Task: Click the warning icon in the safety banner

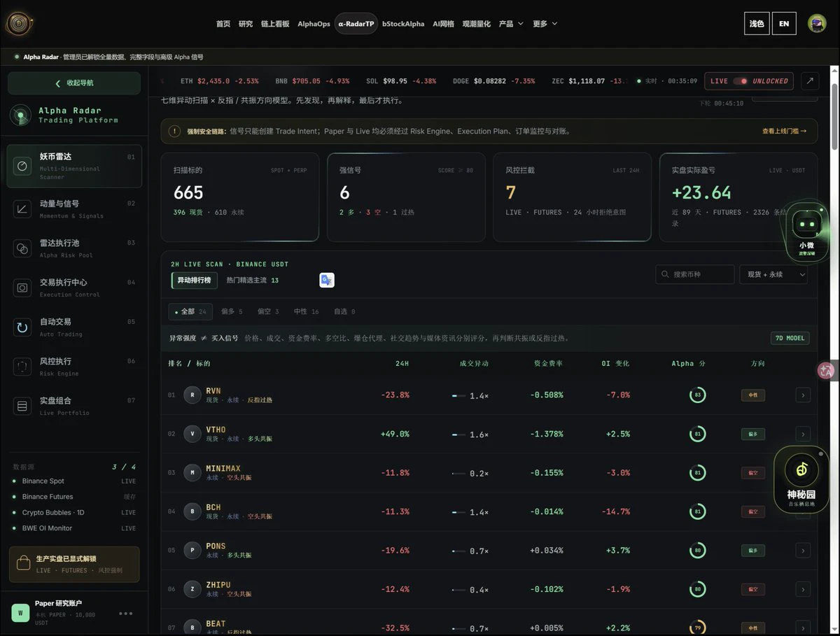Action: (x=175, y=131)
